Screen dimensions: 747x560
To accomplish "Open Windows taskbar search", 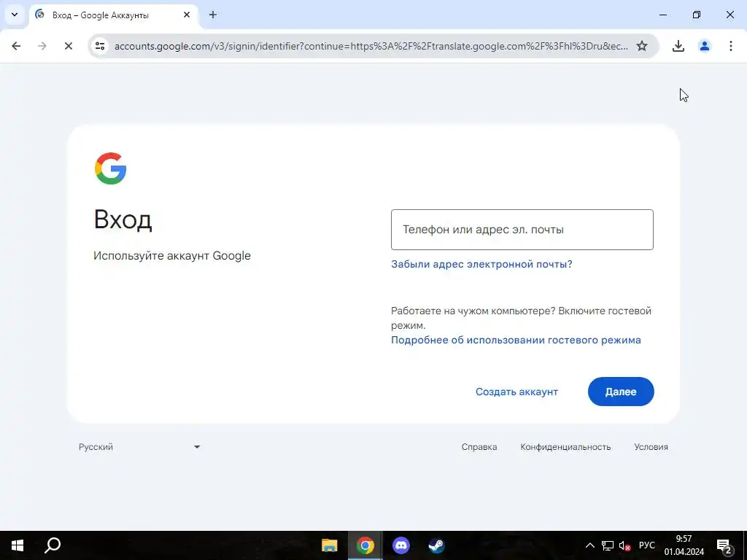I will point(53,545).
